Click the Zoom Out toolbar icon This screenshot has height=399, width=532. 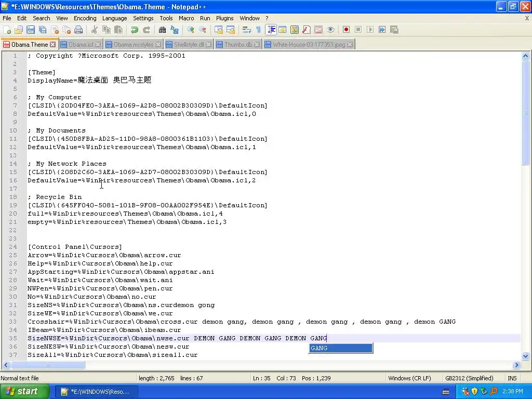(x=203, y=30)
